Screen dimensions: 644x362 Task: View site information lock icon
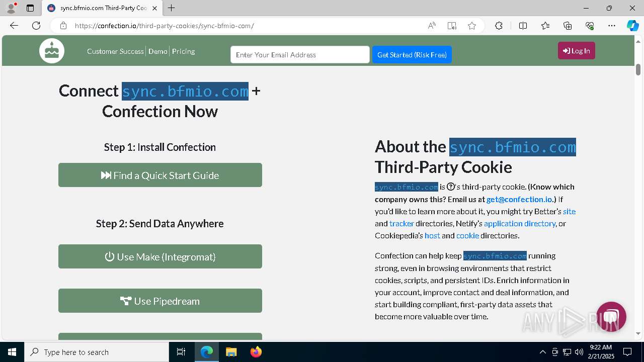(x=63, y=26)
